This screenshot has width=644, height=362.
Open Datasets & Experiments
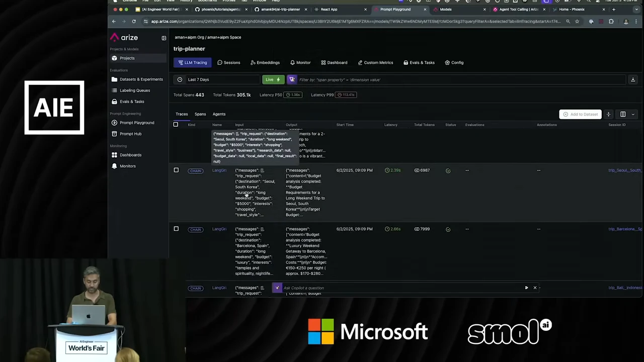tap(138, 79)
